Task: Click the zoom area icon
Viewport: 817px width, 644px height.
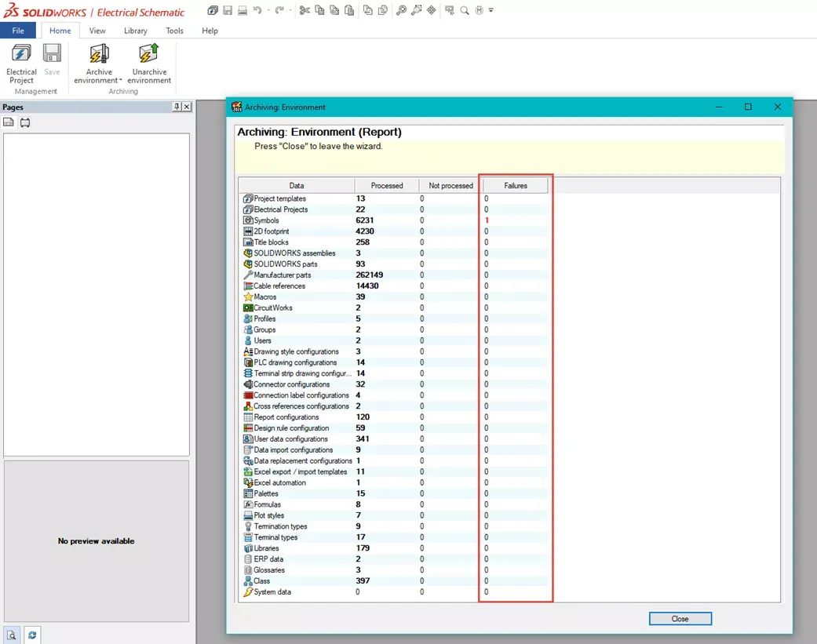Action: click(x=416, y=10)
